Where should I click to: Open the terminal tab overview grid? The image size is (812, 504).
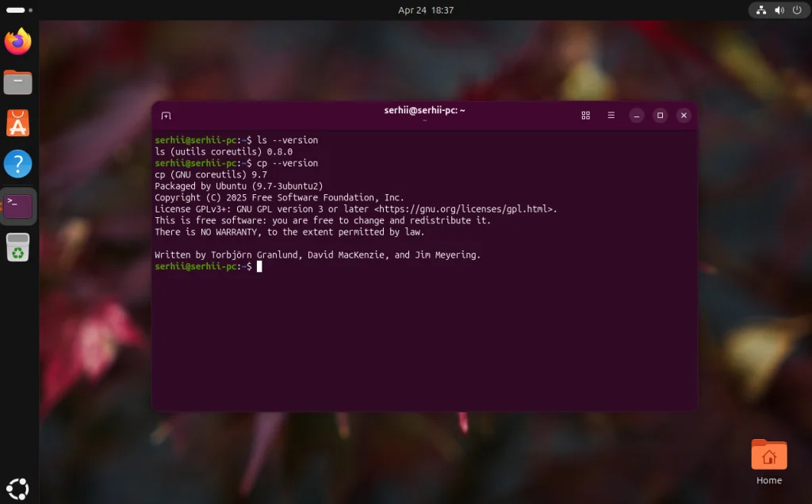tap(586, 116)
